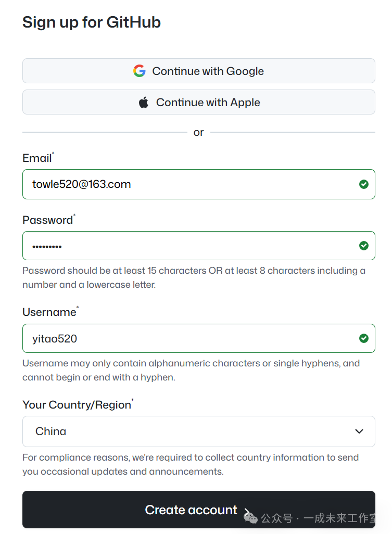392x534 pixels.
Task: Click the WeChat watermark icon
Action: click(x=251, y=518)
